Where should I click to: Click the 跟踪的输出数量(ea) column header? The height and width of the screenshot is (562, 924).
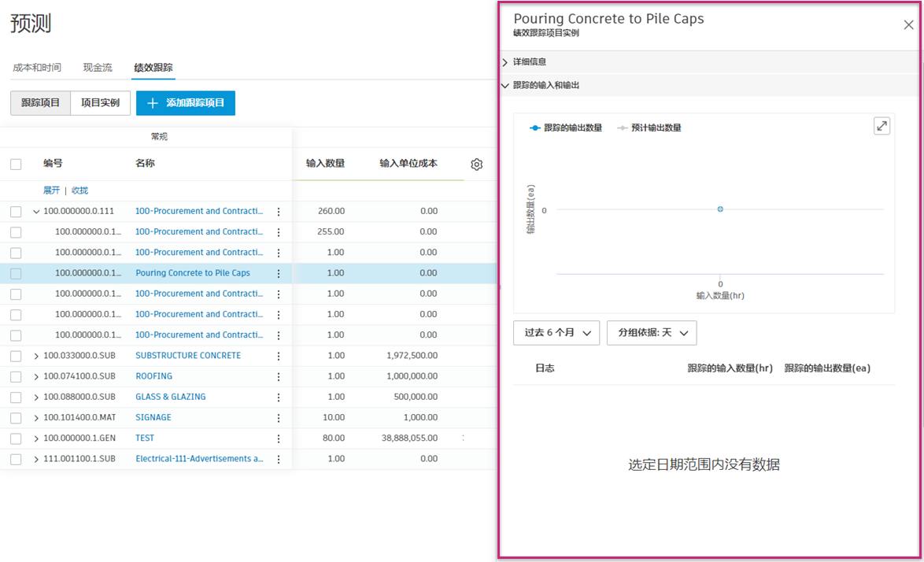[826, 368]
